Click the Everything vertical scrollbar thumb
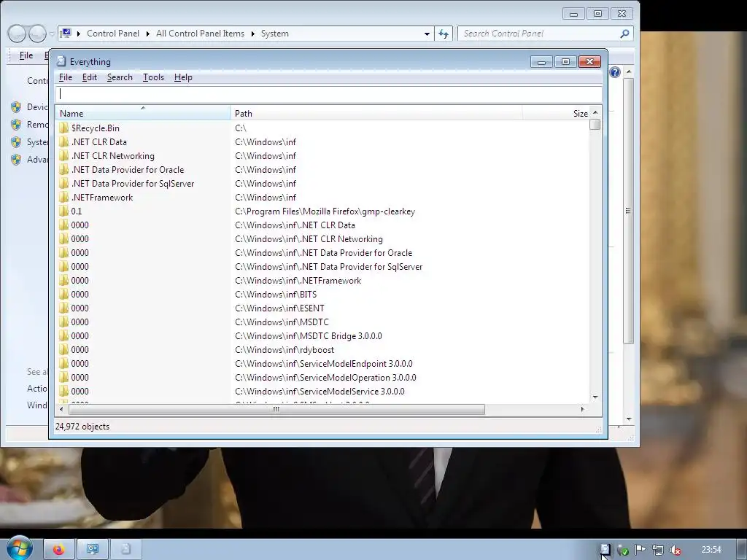 coord(595,124)
